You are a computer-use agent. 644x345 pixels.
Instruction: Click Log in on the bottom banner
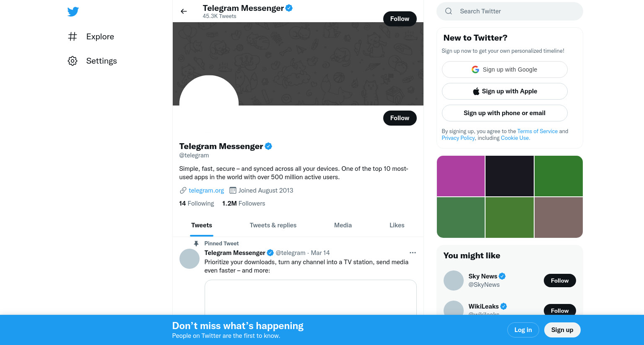(523, 330)
